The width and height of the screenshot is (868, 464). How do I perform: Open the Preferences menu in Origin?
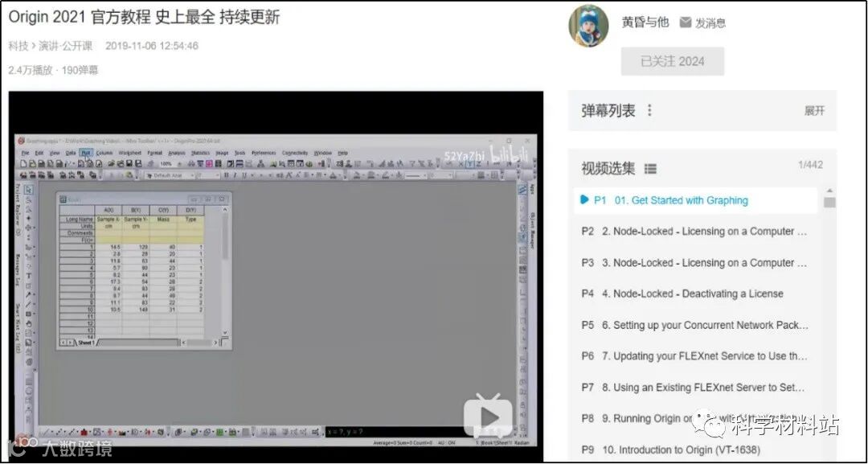[264, 153]
